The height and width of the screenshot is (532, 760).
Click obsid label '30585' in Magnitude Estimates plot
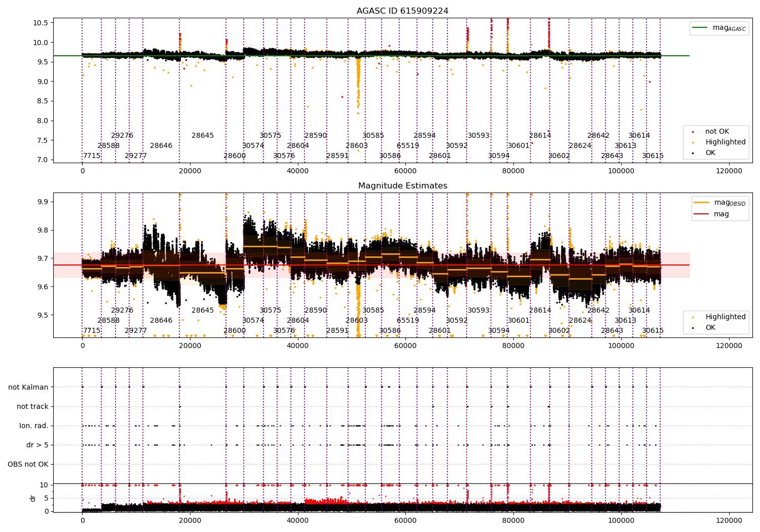click(x=373, y=311)
